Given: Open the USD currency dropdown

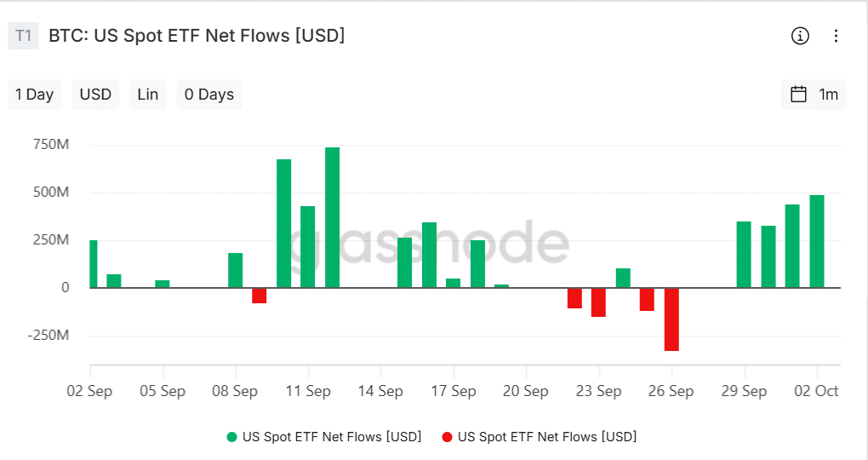Looking at the screenshot, I should tap(95, 95).
